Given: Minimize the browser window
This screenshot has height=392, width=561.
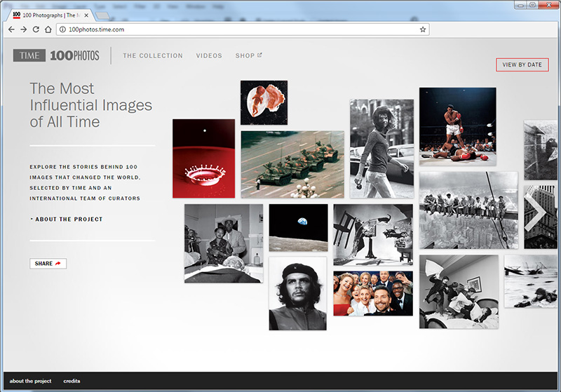Looking at the screenshot, I should pos(520,5).
